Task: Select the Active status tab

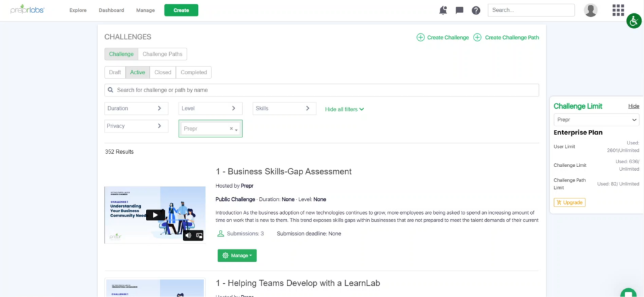Action: point(138,72)
